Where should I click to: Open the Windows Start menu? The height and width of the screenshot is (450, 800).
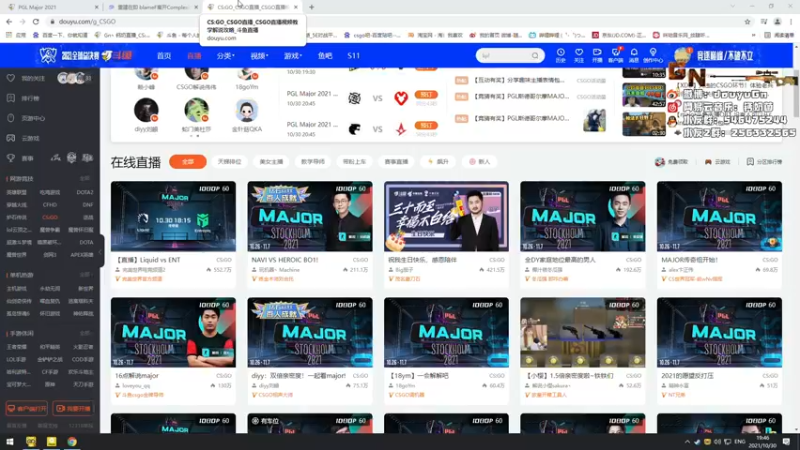pyautogui.click(x=10, y=441)
